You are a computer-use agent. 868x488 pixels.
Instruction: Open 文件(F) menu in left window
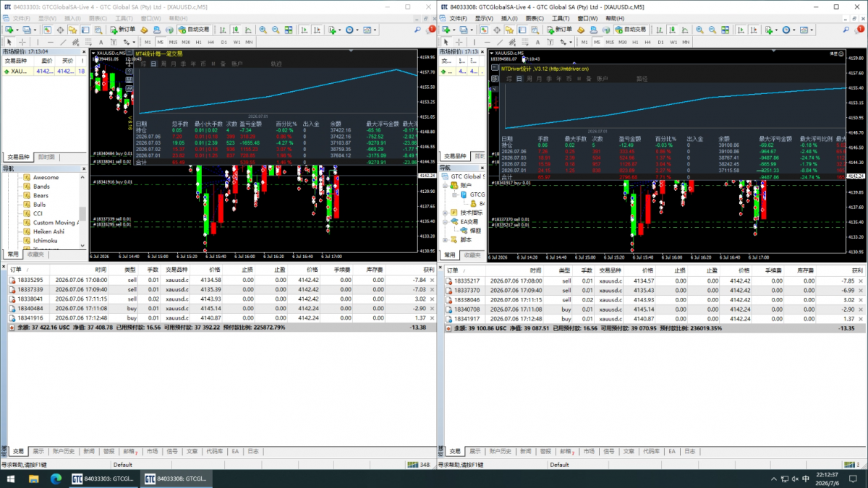point(21,18)
